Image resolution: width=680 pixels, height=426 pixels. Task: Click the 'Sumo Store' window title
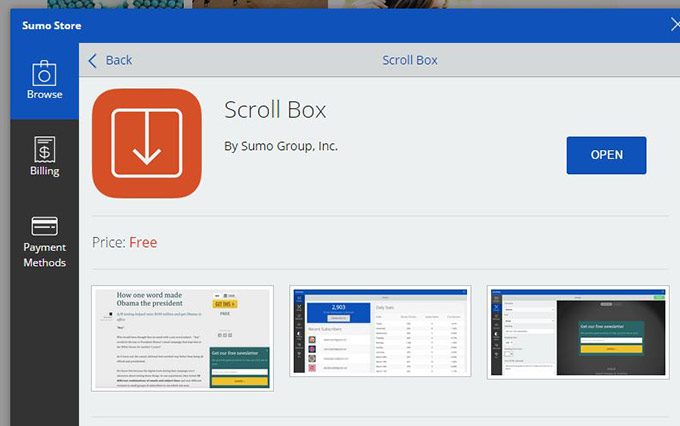point(52,26)
